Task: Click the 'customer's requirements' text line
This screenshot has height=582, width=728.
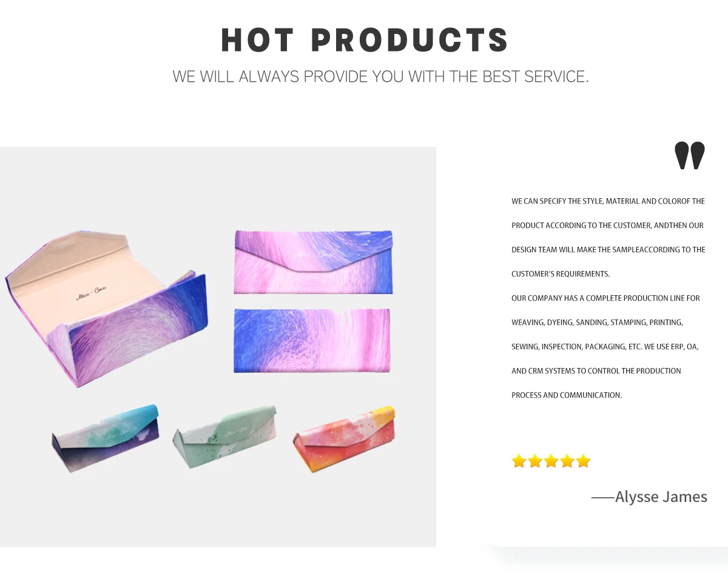Action: [x=561, y=274]
